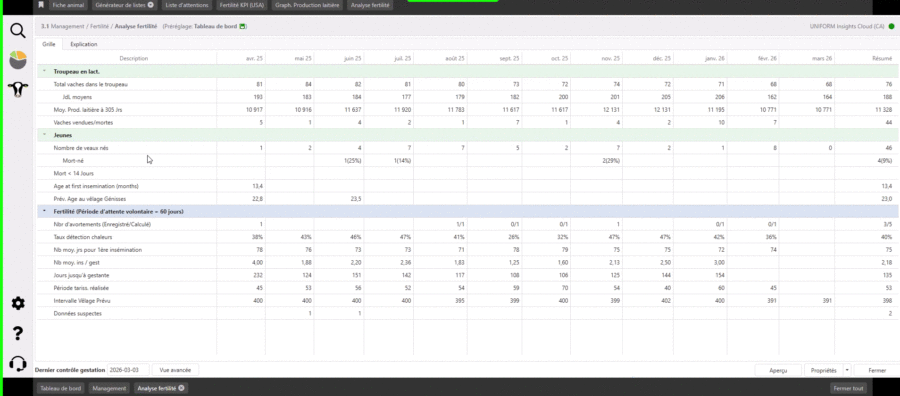Collapse the Fertilité section

pyautogui.click(x=44, y=211)
